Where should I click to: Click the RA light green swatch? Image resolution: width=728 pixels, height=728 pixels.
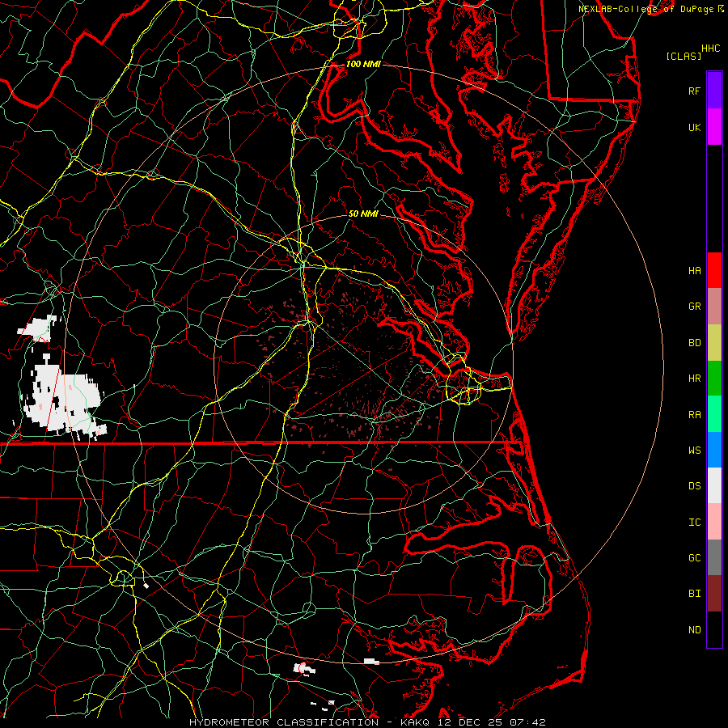(x=714, y=413)
